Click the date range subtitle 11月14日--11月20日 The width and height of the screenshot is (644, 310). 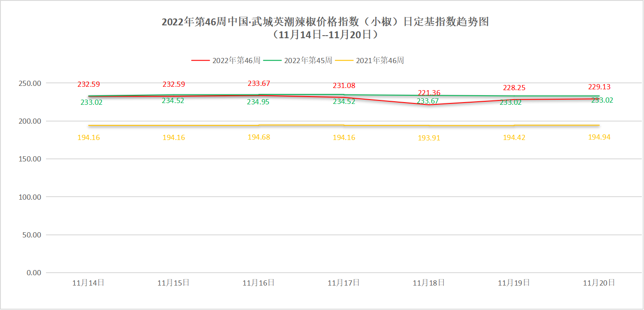click(x=325, y=35)
